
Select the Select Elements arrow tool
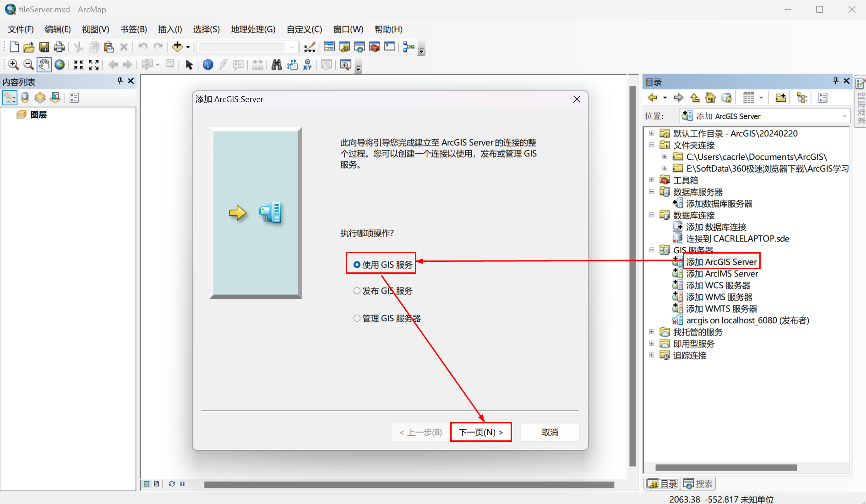[189, 65]
